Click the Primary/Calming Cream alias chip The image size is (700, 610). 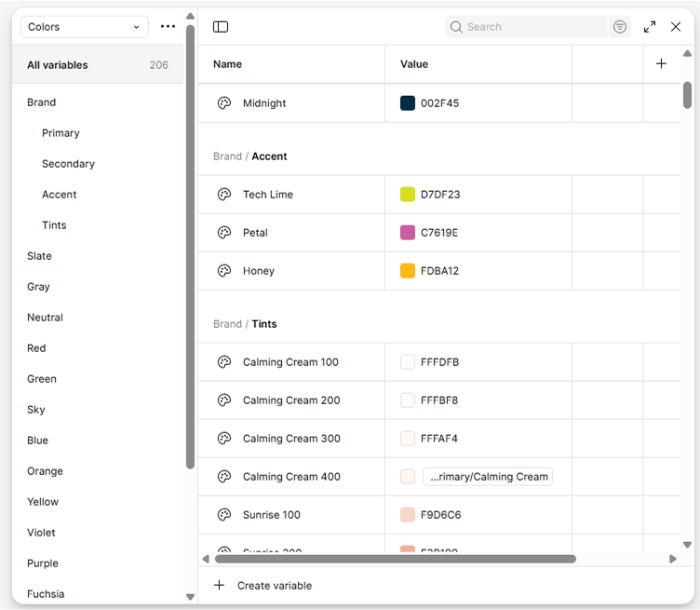(488, 477)
